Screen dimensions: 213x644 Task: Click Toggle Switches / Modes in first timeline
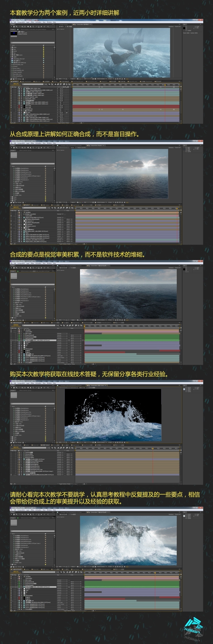pyautogui.click(x=63, y=123)
